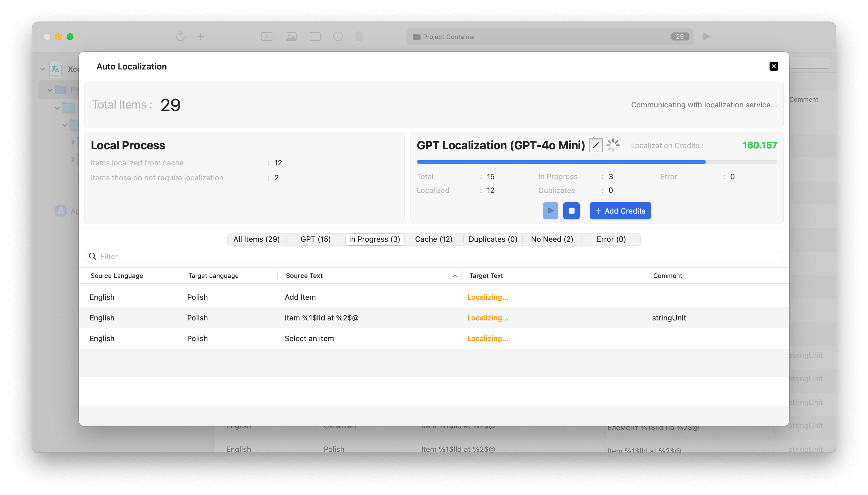The width and height of the screenshot is (868, 495).
Task: Sort by the Source Language column
Action: click(x=117, y=276)
